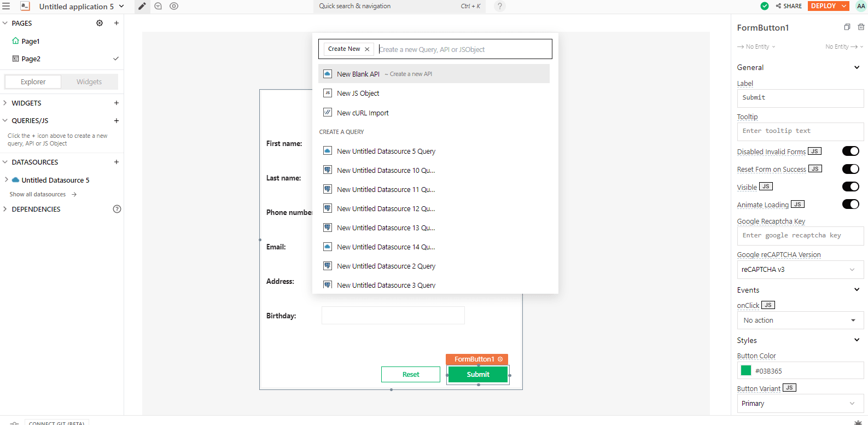Toggle Reset Form on Success switch
This screenshot has width=868, height=425.
pos(850,169)
